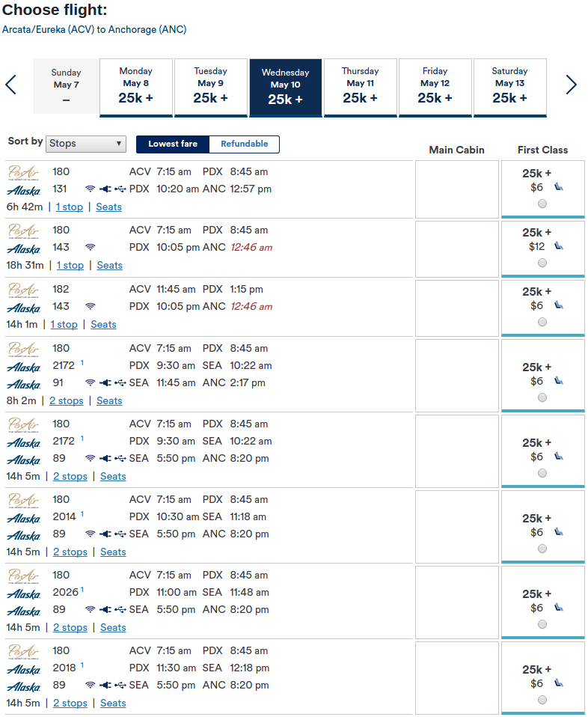The height and width of the screenshot is (717, 588).
Task: Click the power outlet icon on flight 131
Action: [x=105, y=189]
